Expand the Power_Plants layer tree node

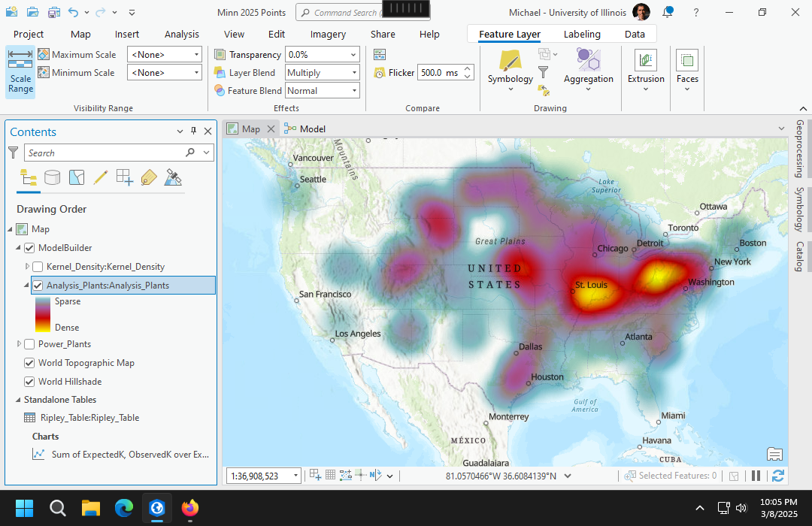pyautogui.click(x=19, y=344)
